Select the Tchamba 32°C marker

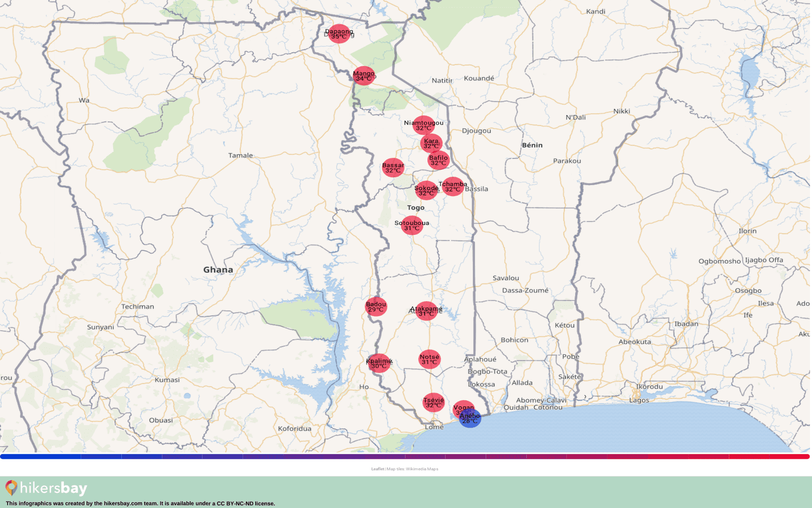(453, 186)
